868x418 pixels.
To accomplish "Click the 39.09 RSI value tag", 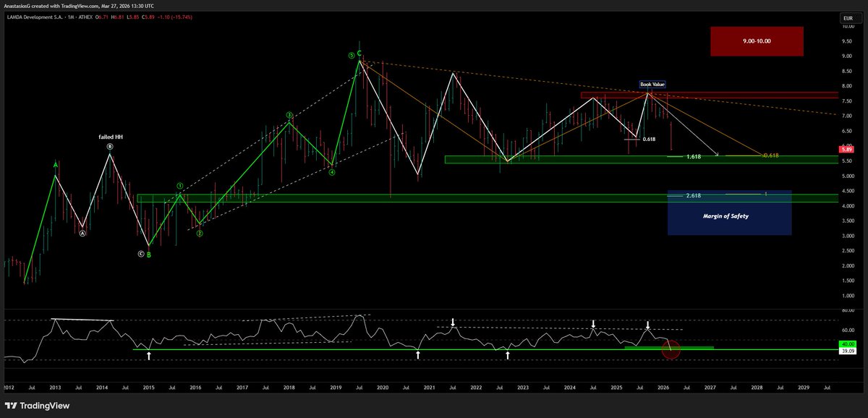I will 847,351.
